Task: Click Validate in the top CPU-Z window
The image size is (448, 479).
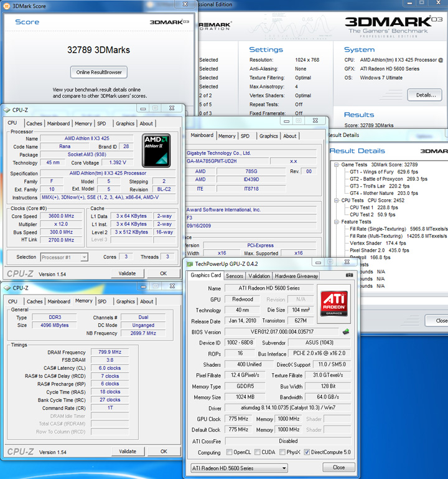Action: click(x=127, y=273)
